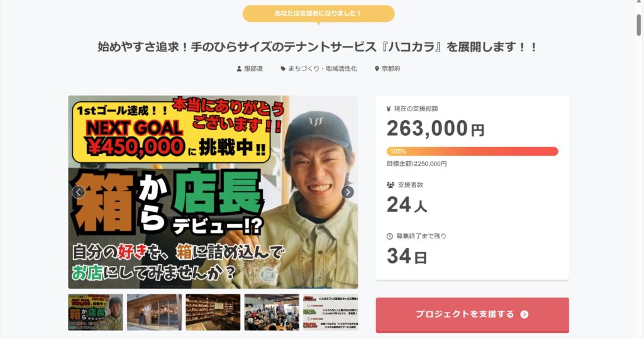Select the third thumbnail showing wooden shelves

coord(213,313)
